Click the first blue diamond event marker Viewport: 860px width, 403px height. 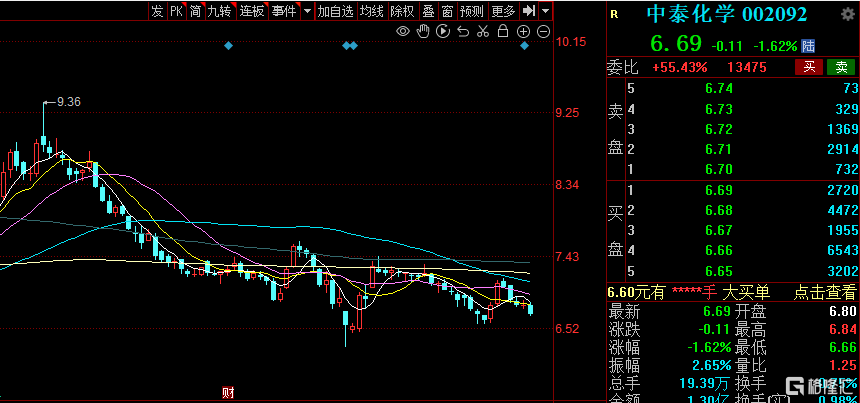[x=229, y=46]
